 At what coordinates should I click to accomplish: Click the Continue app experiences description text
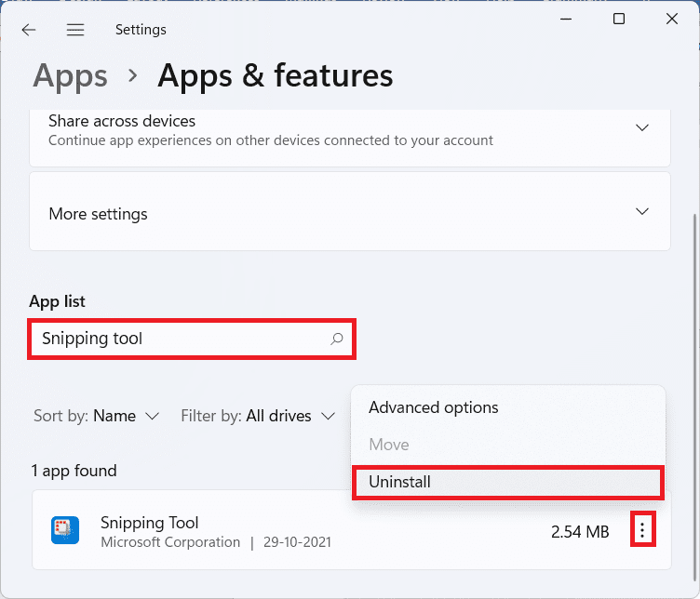pos(271,140)
